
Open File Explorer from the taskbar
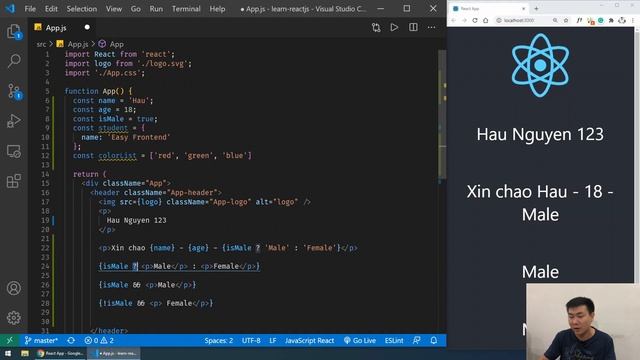25,353
